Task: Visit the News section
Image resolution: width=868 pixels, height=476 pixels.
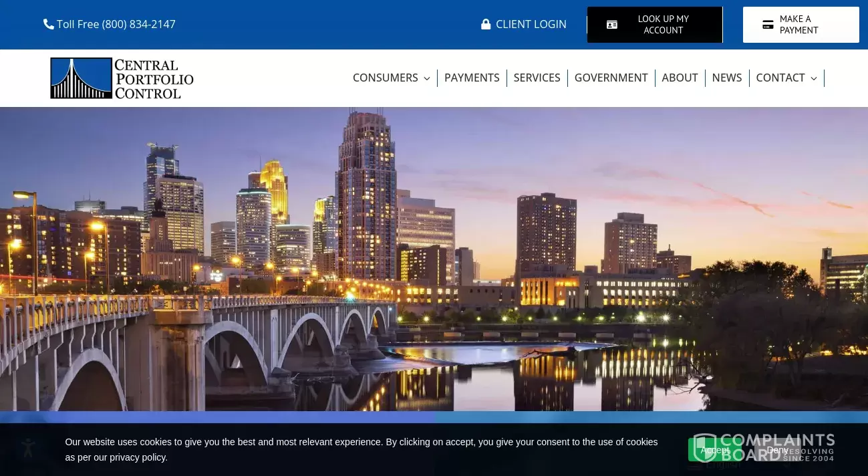Action: pyautogui.click(x=727, y=78)
